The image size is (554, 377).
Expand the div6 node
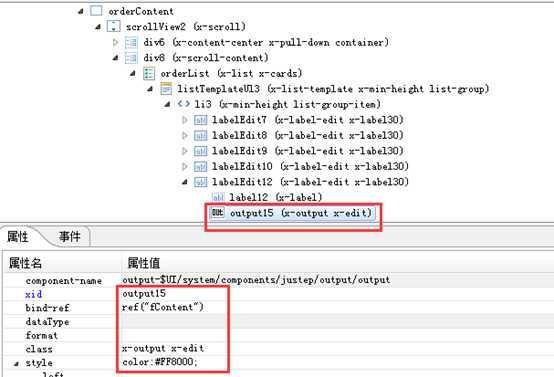(115, 42)
